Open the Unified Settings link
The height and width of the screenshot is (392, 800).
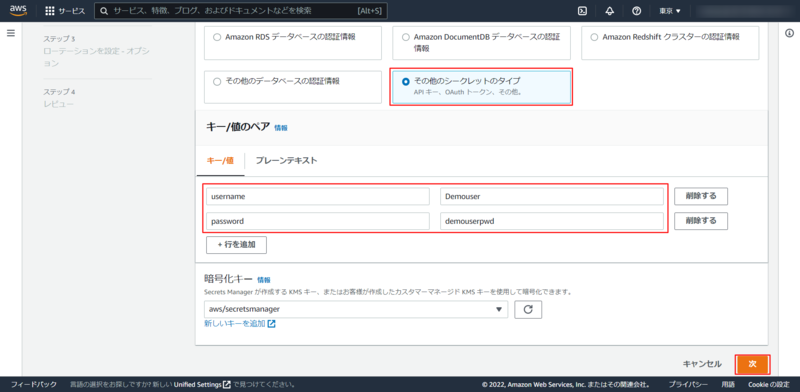tap(197, 384)
